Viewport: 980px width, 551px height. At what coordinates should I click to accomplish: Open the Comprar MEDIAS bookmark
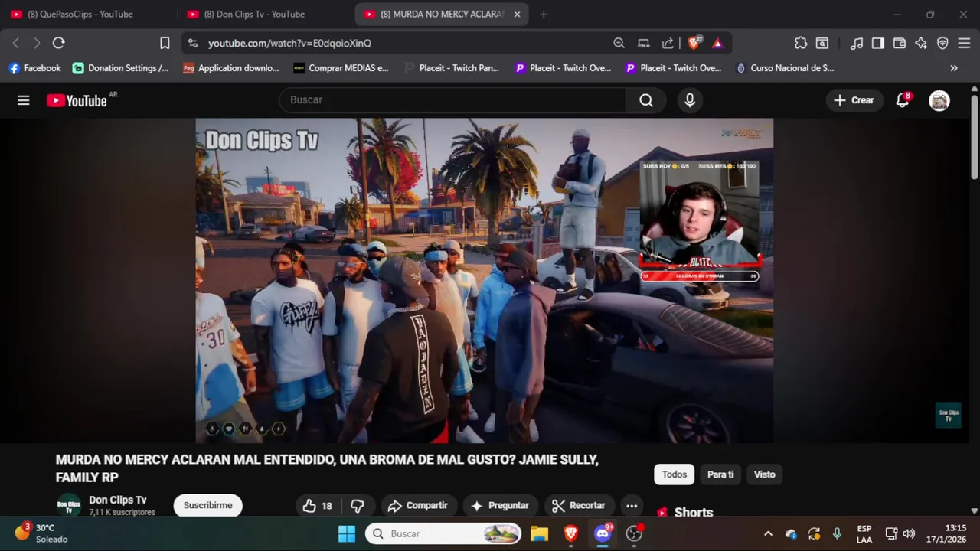pyautogui.click(x=341, y=68)
